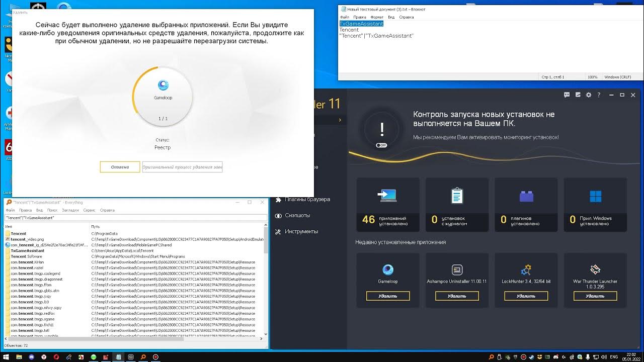This screenshot has width=644, height=362.
Task: Select the TxGameAssistant folder result
Action: pos(27,250)
